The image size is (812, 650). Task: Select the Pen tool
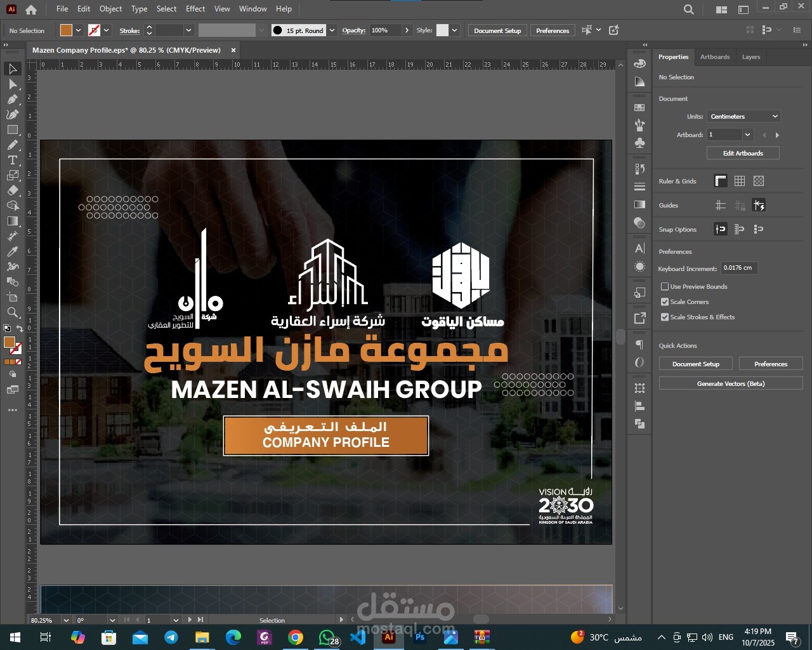click(13, 99)
